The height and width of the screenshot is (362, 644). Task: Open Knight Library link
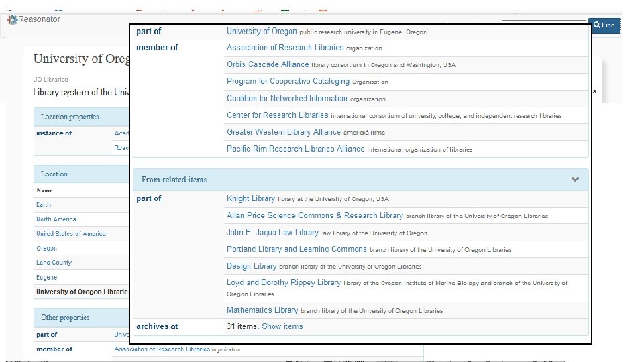click(x=251, y=198)
